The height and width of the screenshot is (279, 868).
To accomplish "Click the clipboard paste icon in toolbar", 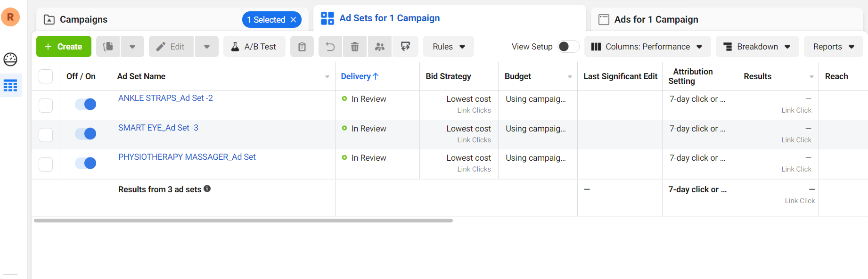I will pos(302,47).
